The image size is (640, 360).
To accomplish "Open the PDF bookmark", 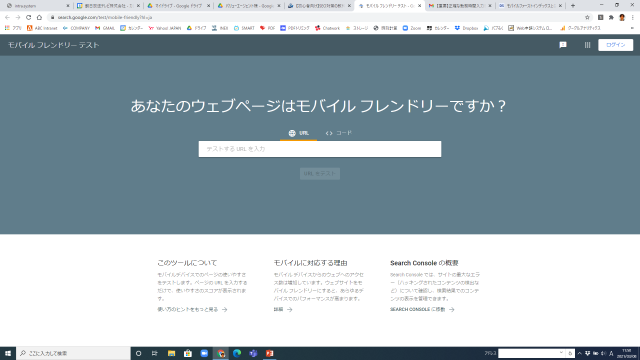I will tap(267, 28).
